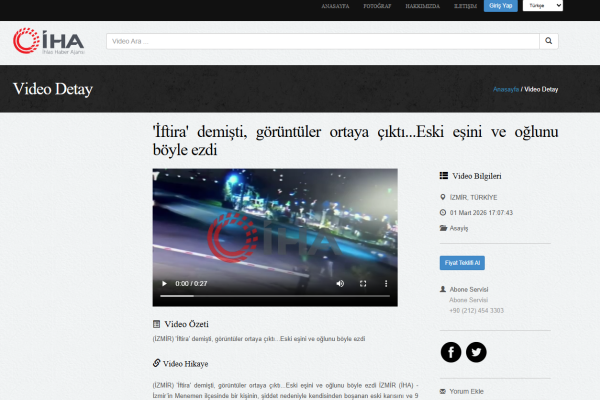Viewport: 600px width, 400px height.
Task: Click the location pin icon beside İZMİR
Action: pyautogui.click(x=443, y=197)
